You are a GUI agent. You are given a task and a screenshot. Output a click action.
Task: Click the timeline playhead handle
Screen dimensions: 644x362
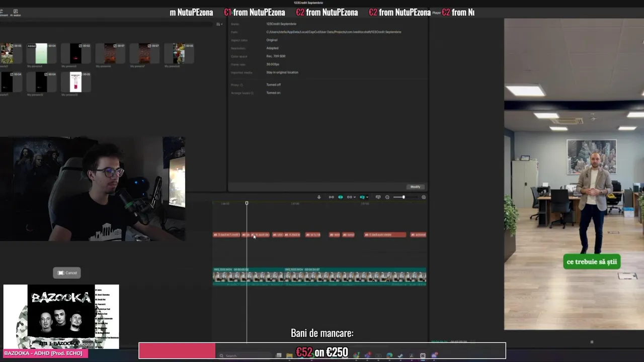point(247,203)
